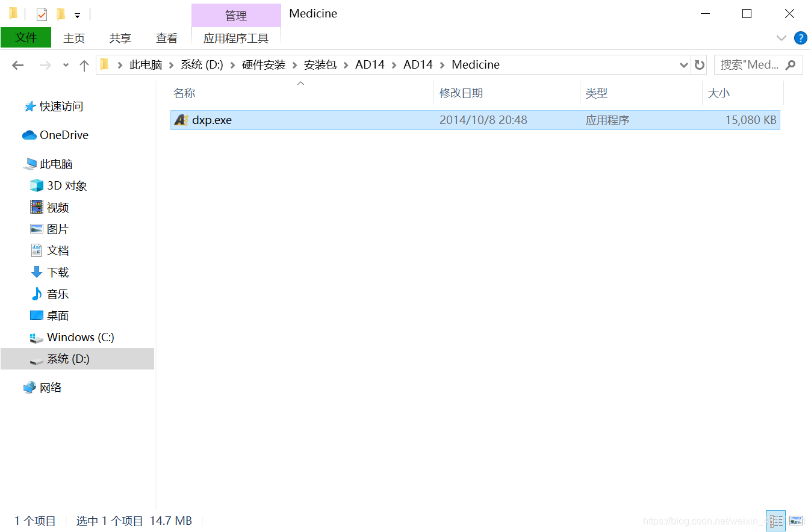Open the Help question mark icon
The height and width of the screenshot is (532, 811).
(800, 38)
